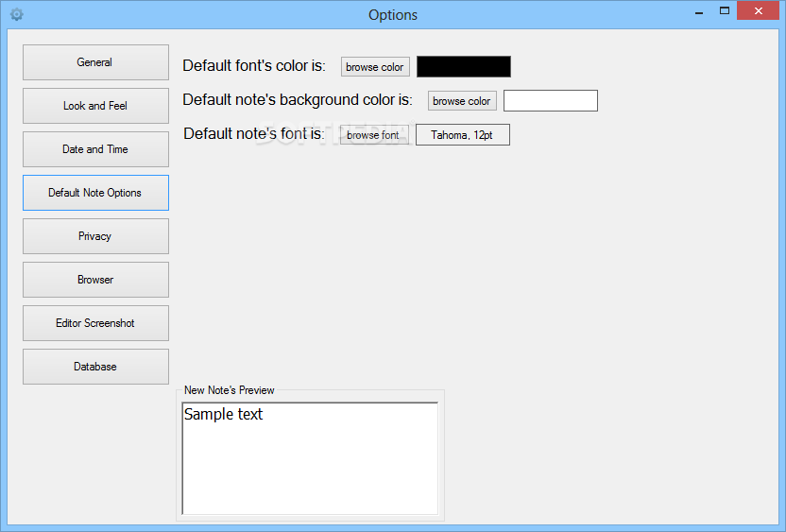Image resolution: width=786 pixels, height=532 pixels.
Task: Click the browse font button
Action: click(x=374, y=135)
